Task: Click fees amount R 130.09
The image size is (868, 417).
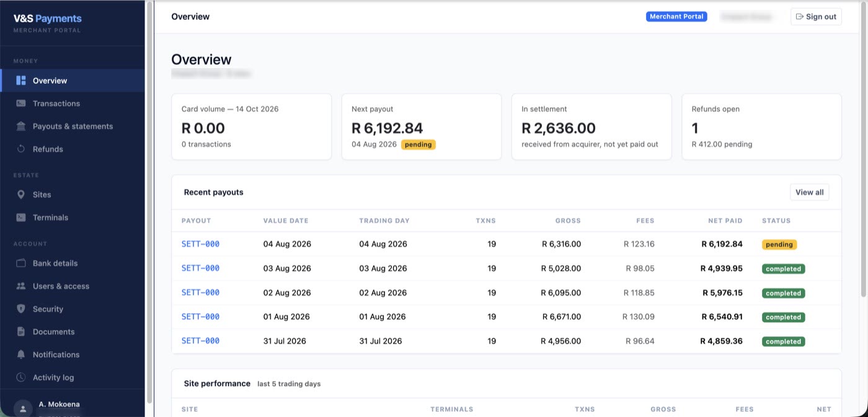Action: pos(639,317)
